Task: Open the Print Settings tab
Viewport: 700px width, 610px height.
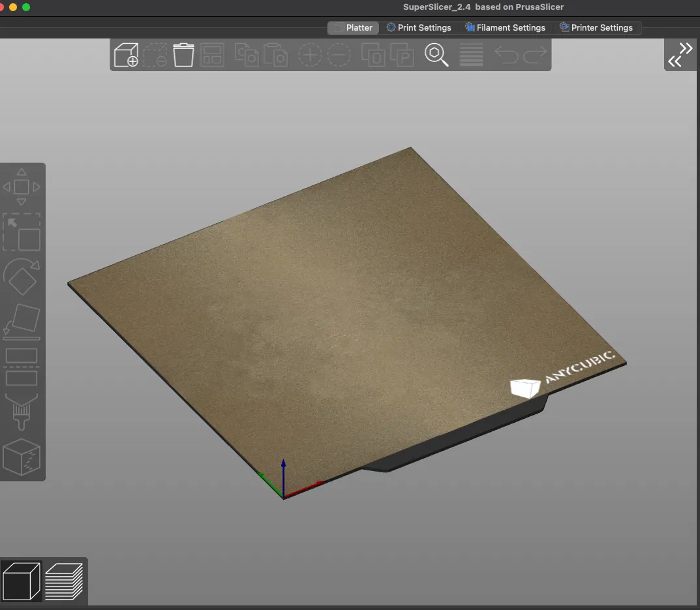Action: (x=419, y=27)
